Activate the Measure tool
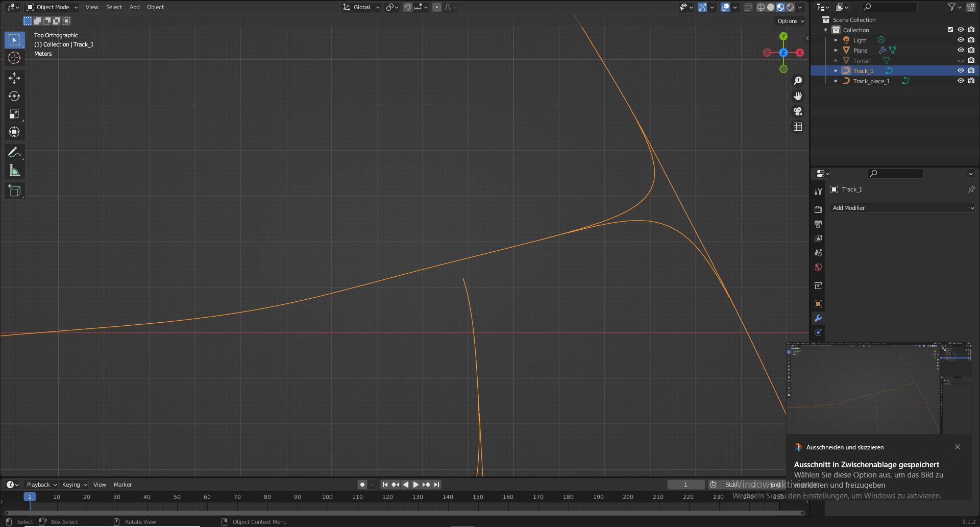 pyautogui.click(x=14, y=170)
